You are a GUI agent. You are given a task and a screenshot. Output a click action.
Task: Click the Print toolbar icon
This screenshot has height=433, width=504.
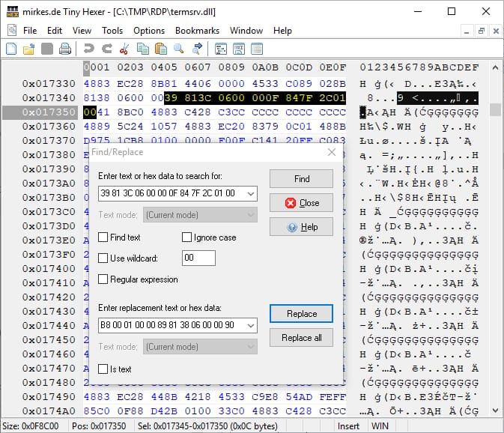click(65, 49)
